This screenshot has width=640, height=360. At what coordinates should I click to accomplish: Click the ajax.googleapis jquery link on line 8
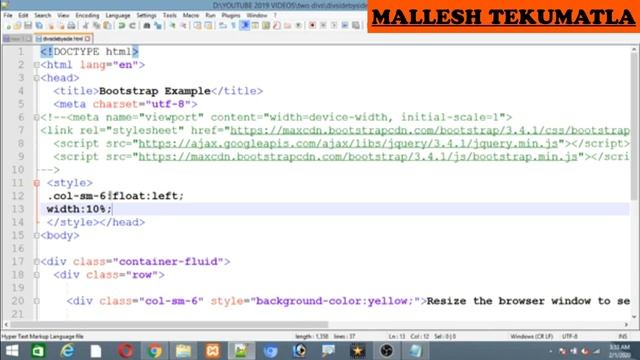[x=348, y=144]
